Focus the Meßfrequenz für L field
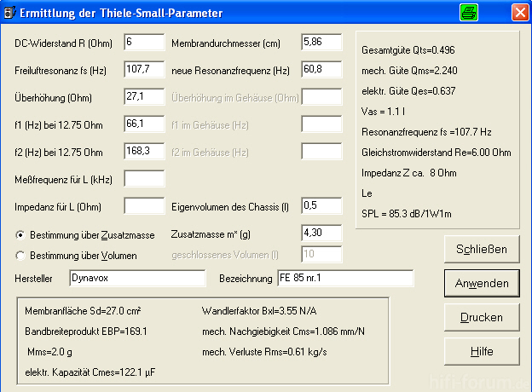 pos(145,179)
